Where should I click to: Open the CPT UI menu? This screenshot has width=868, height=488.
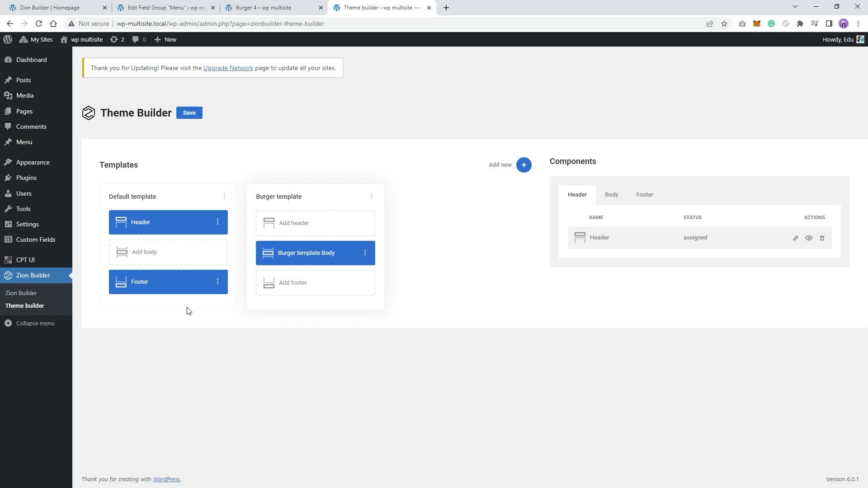tap(36, 260)
